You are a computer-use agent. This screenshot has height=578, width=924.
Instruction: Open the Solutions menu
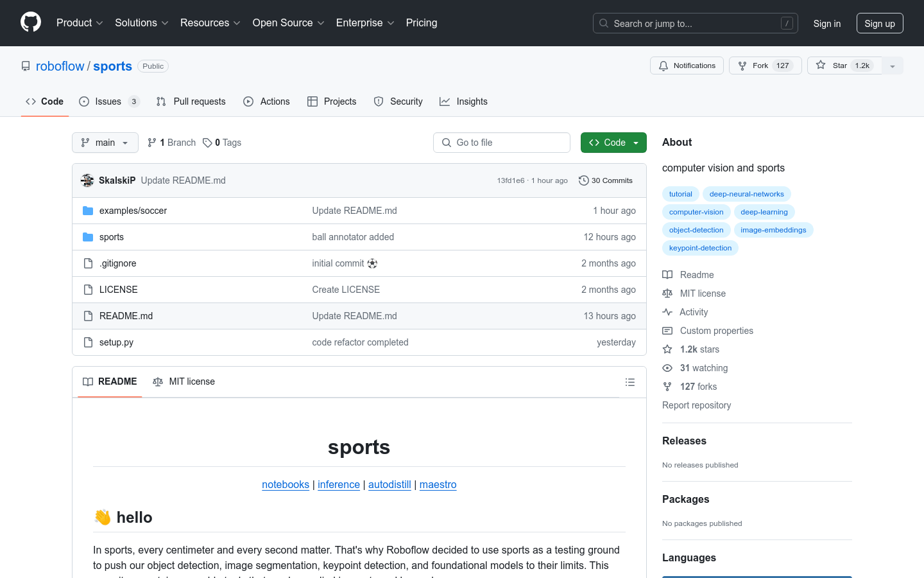pyautogui.click(x=142, y=23)
